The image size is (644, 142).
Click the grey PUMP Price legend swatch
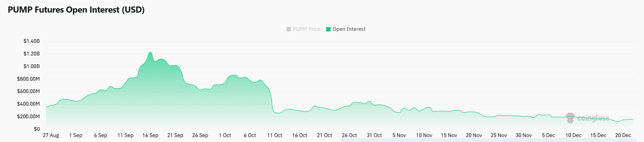pos(288,29)
